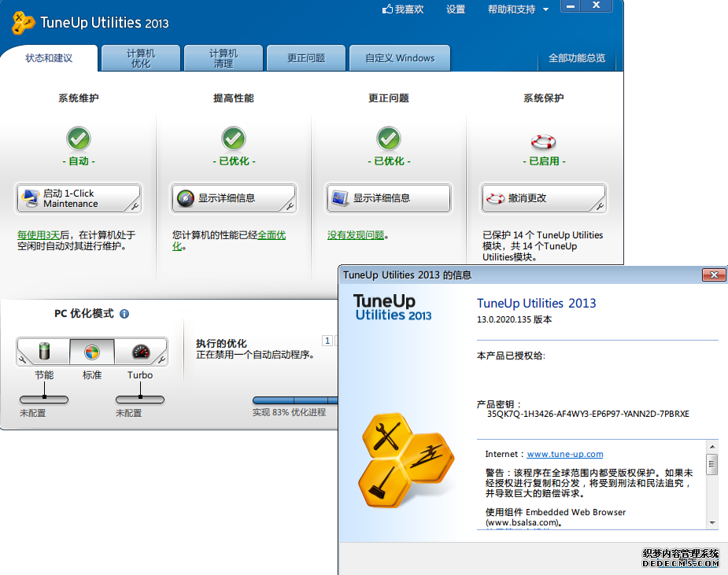Click wrench icon right of Turbo mode
The image size is (728, 575).
[161, 359]
